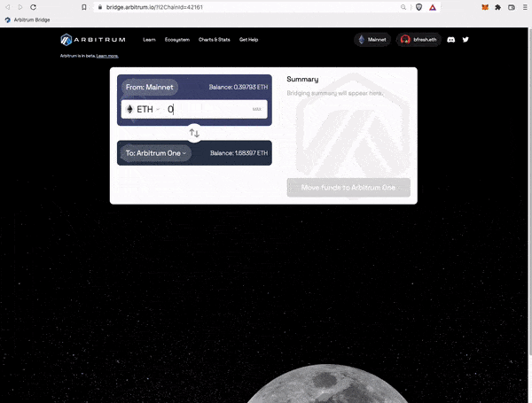This screenshot has width=532, height=403.
Task: Open the Ecosystem menu item
Action: tap(177, 40)
